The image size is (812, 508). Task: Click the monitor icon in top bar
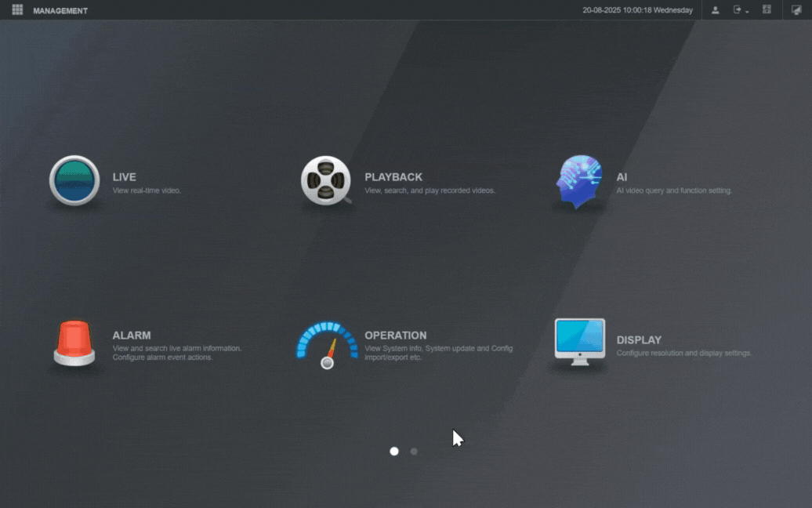(796, 10)
